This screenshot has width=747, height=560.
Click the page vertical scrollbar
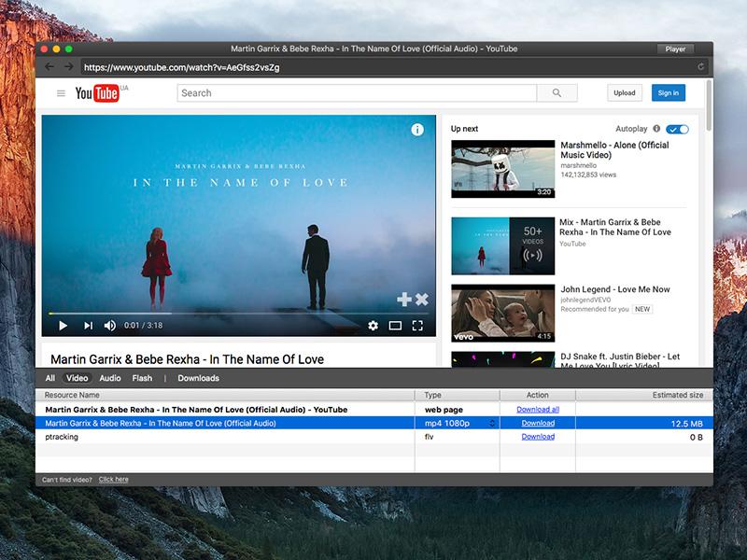(x=709, y=105)
